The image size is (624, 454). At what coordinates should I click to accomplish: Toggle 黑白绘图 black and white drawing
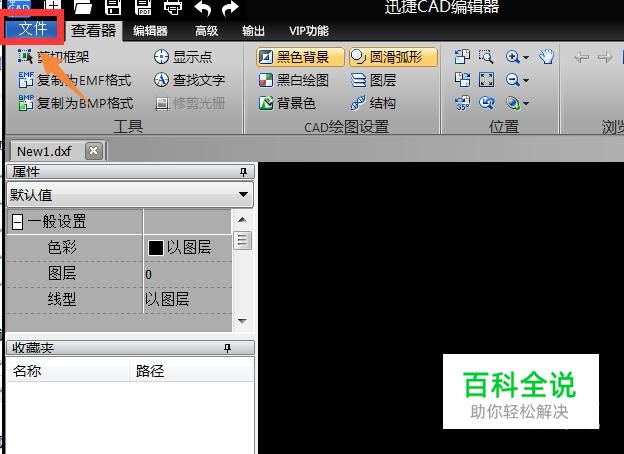point(294,80)
